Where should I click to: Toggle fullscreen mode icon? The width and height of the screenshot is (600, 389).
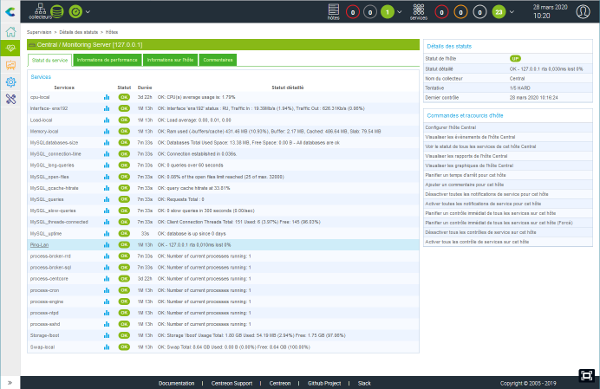pos(586,375)
